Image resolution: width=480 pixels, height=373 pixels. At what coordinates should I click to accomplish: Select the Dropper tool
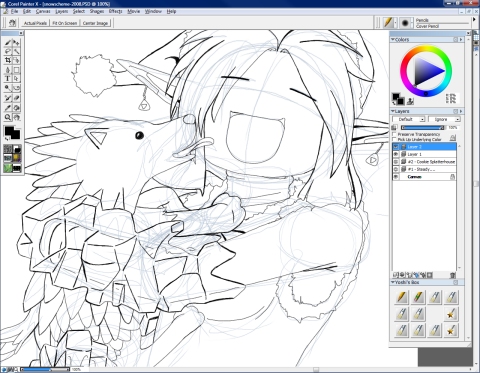(8, 108)
